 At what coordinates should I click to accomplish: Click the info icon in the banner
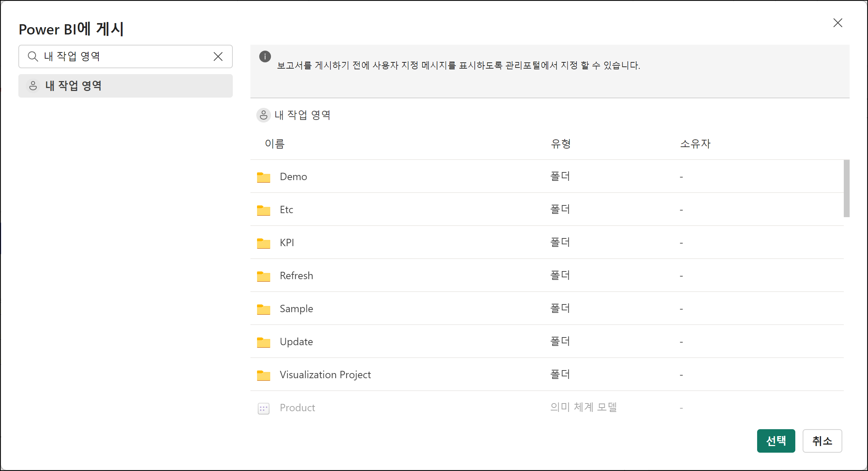pyautogui.click(x=265, y=56)
